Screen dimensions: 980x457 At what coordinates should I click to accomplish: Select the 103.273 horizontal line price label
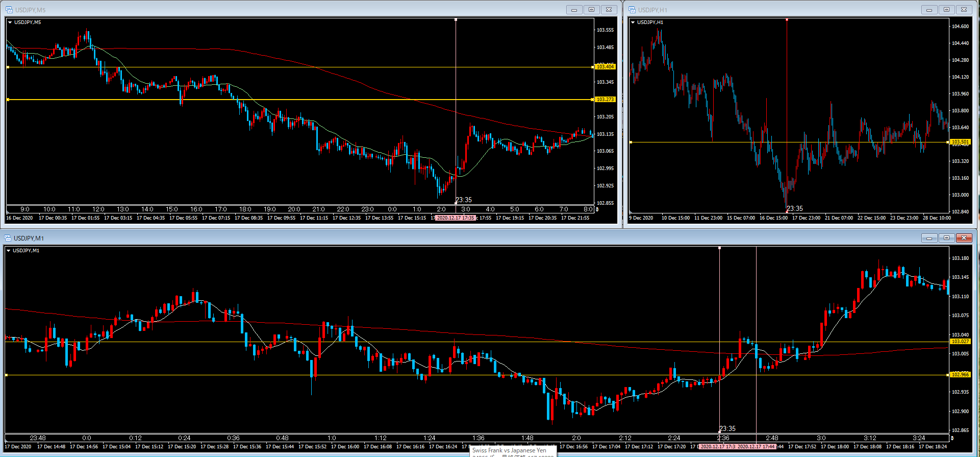tap(605, 100)
